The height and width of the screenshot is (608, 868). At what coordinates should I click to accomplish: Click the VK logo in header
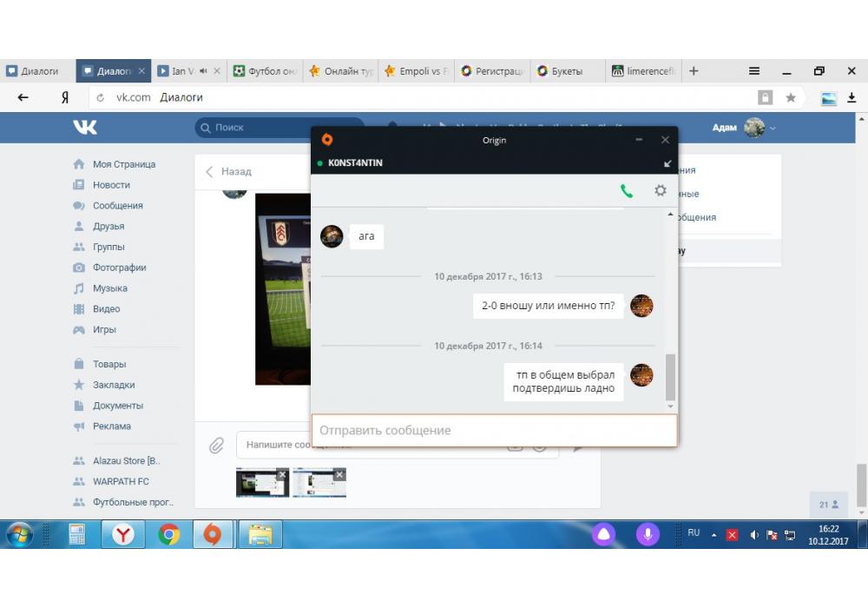[85, 128]
